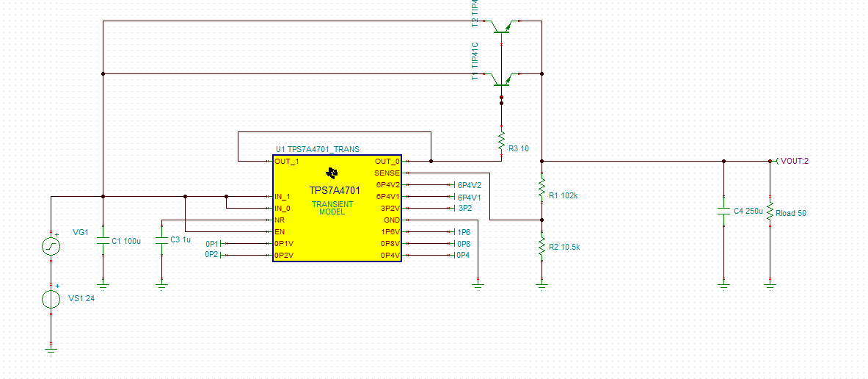
Task: Click the IN_0 pin on U1
Action: pos(282,209)
